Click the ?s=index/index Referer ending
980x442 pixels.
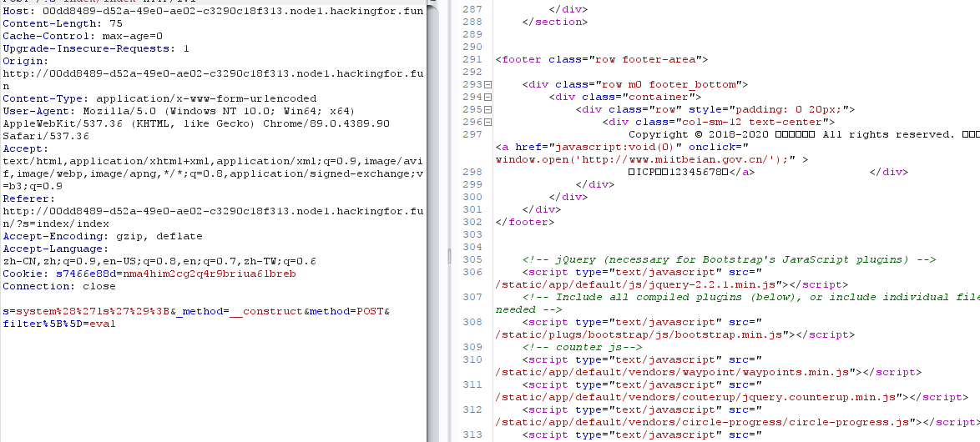coord(62,224)
